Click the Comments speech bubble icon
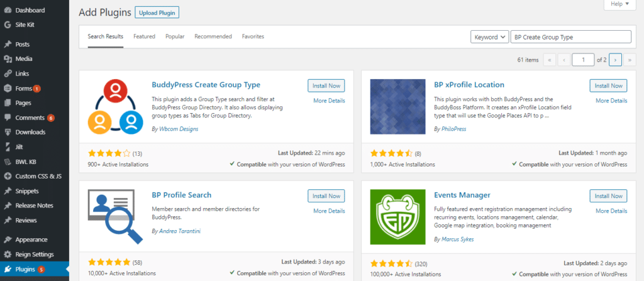The height and width of the screenshot is (281, 644). click(8, 118)
